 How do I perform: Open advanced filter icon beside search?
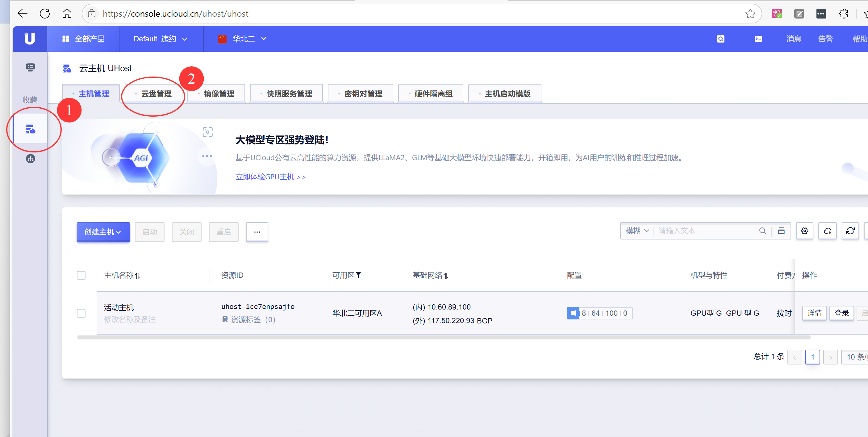(x=781, y=231)
